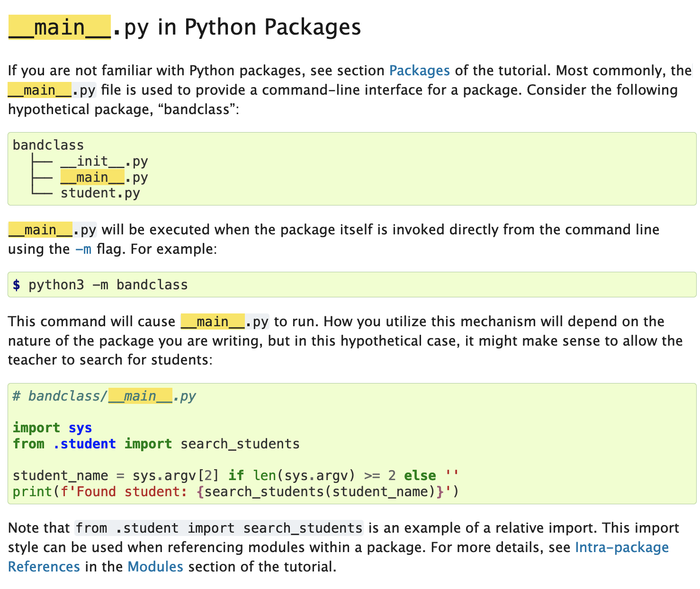This screenshot has height=589, width=700.
Task: Click inline "__main__.py" after "This command will cause"
Action: (x=225, y=321)
